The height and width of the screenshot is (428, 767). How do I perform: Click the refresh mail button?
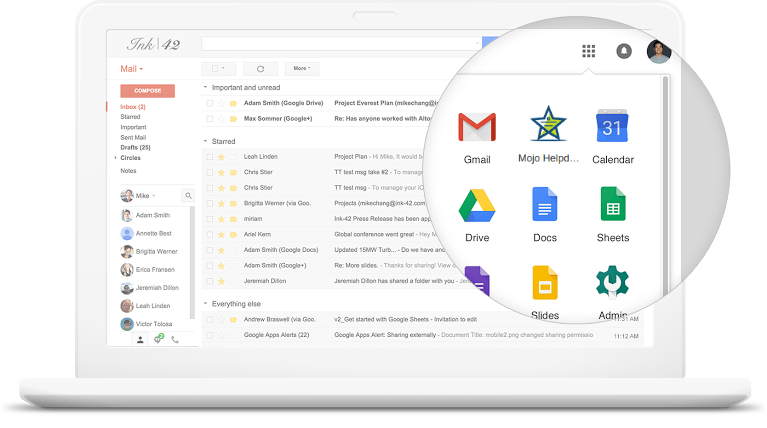pyautogui.click(x=260, y=69)
